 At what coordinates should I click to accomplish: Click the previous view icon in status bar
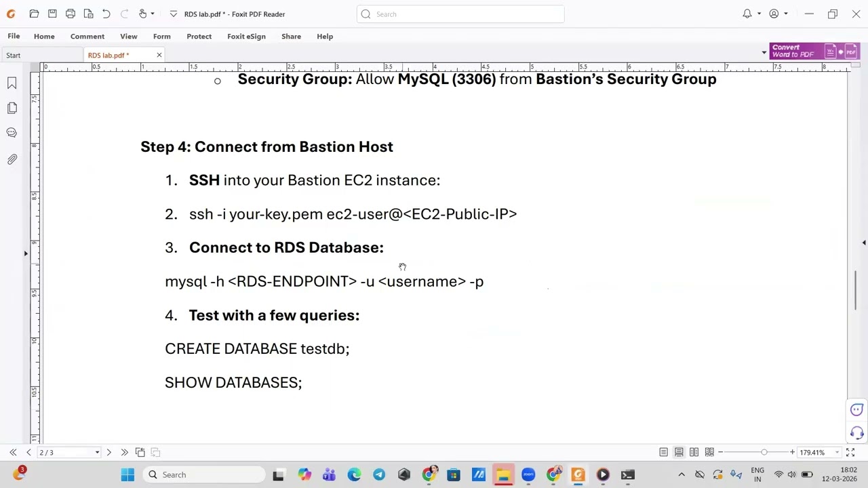(x=140, y=452)
